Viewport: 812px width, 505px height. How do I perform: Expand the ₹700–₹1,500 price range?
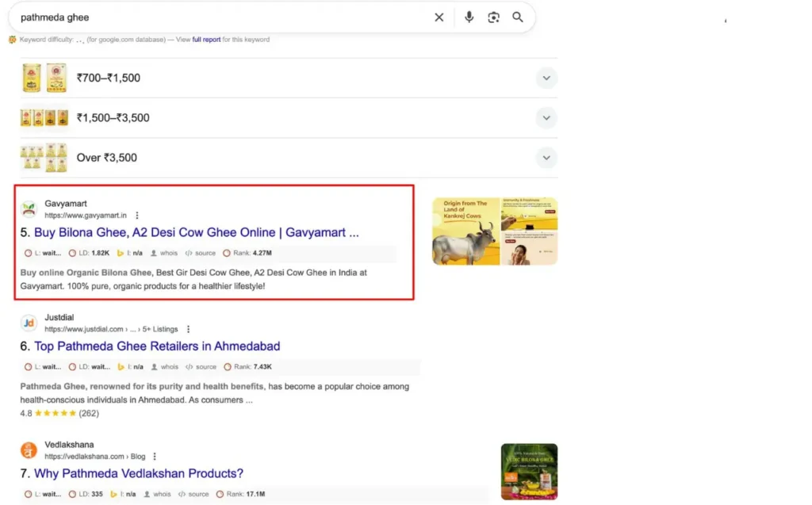click(x=546, y=78)
